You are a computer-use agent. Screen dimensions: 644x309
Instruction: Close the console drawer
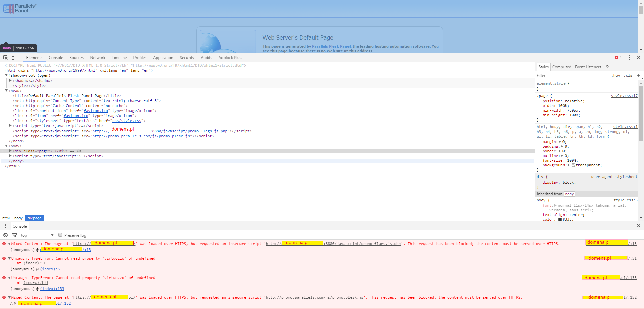click(639, 226)
